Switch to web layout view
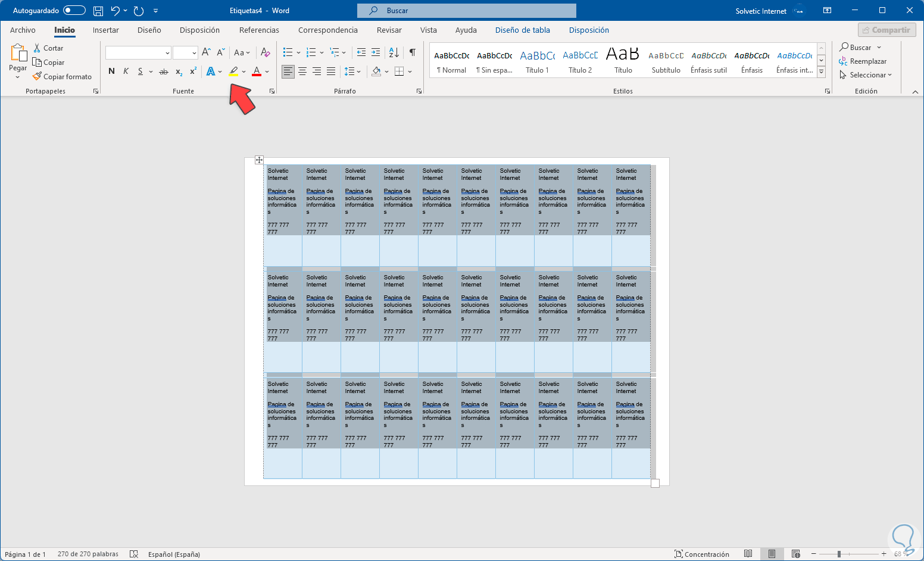This screenshot has width=924, height=561. (796, 554)
